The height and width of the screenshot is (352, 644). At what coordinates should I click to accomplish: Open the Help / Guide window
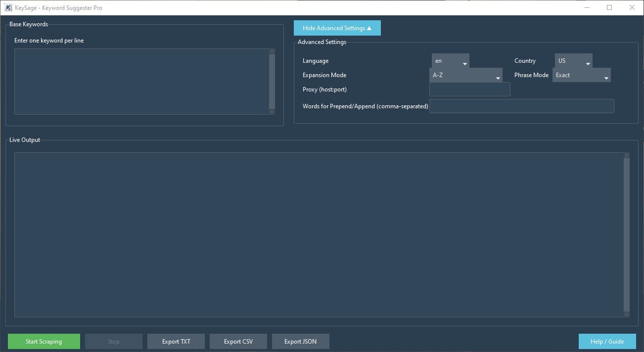[607, 341]
